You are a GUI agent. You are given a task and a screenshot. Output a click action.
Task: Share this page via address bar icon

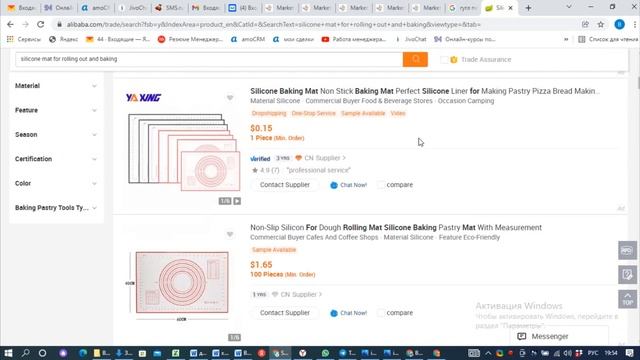tap(585, 24)
